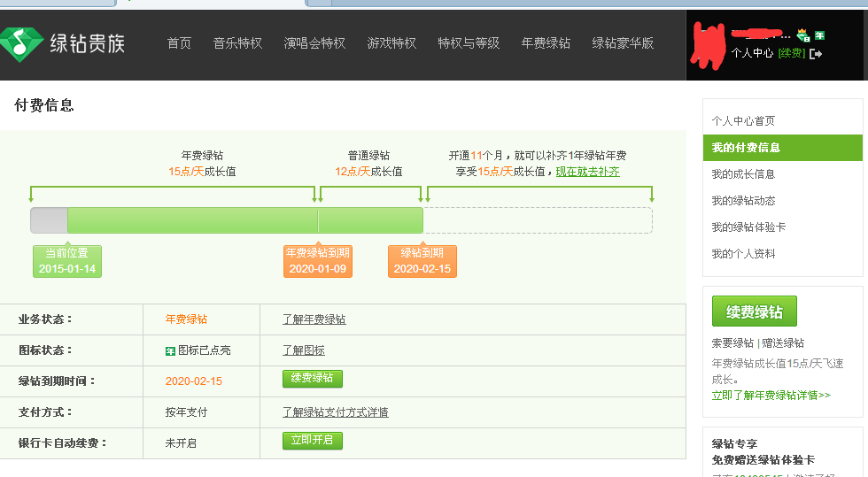Click the 年 icon beside 图标已点亮
The height and width of the screenshot is (477, 868).
pyautogui.click(x=170, y=350)
